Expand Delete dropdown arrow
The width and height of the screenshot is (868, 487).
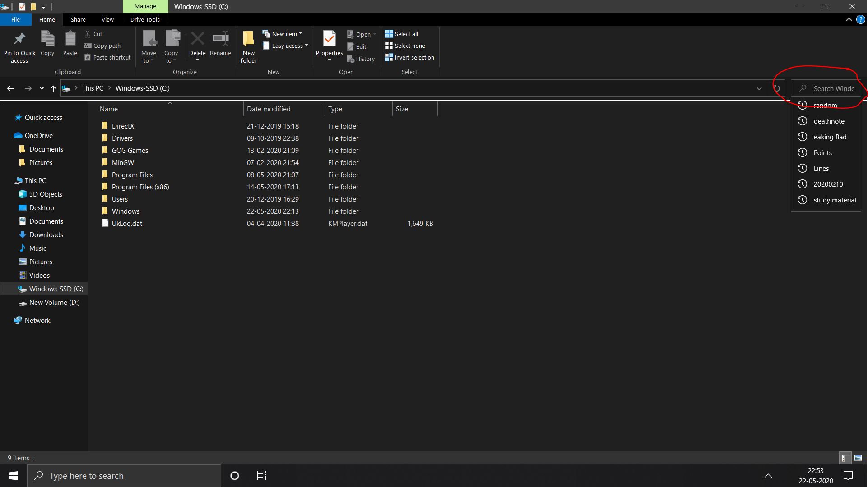(197, 60)
